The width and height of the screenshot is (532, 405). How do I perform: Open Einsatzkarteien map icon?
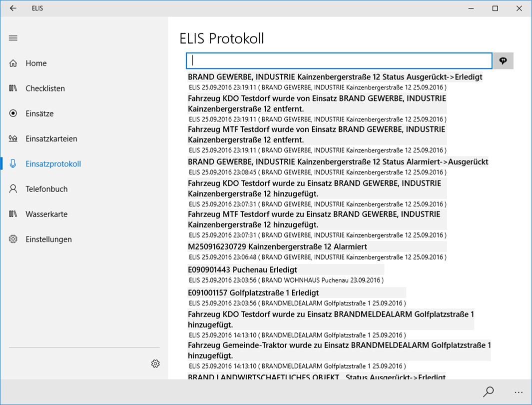point(13,138)
